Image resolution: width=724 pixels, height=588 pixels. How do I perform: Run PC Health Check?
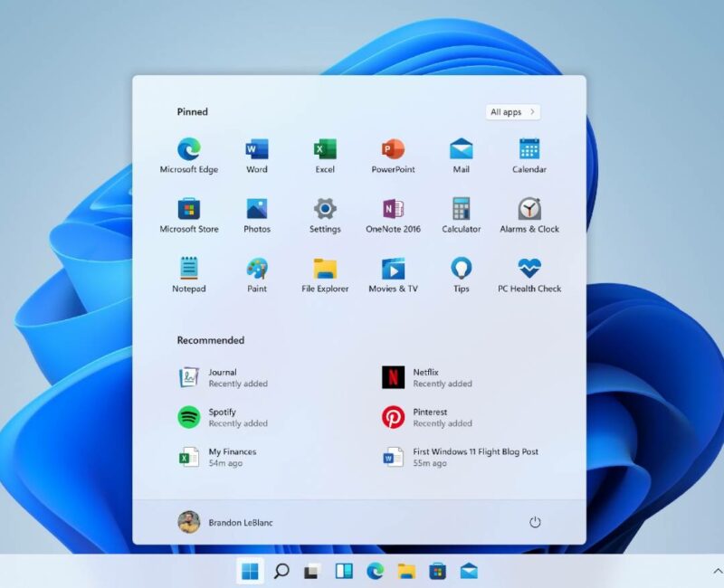click(x=529, y=275)
